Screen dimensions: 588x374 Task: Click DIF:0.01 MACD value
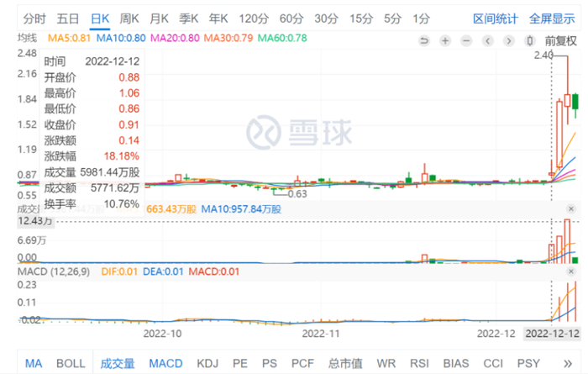coord(119,271)
